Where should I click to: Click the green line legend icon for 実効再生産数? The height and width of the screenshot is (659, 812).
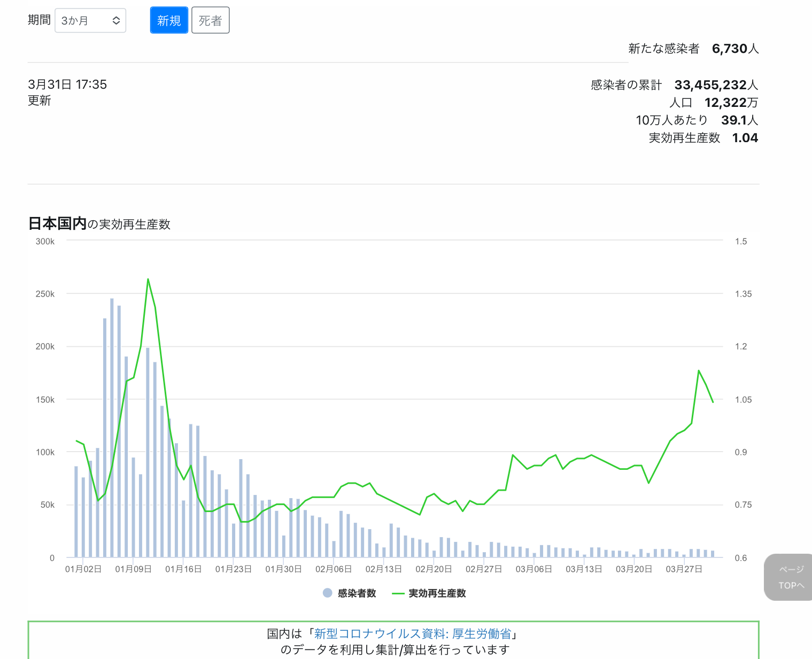[x=398, y=593]
